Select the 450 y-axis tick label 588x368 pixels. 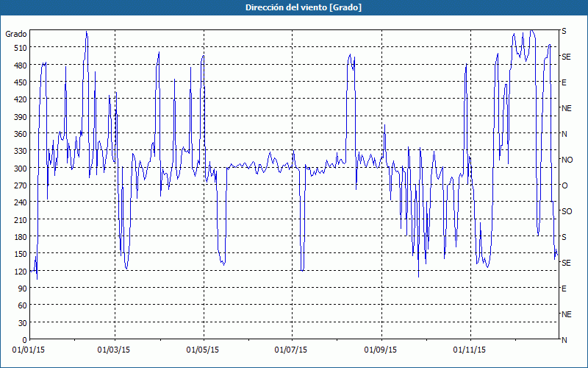coord(21,82)
